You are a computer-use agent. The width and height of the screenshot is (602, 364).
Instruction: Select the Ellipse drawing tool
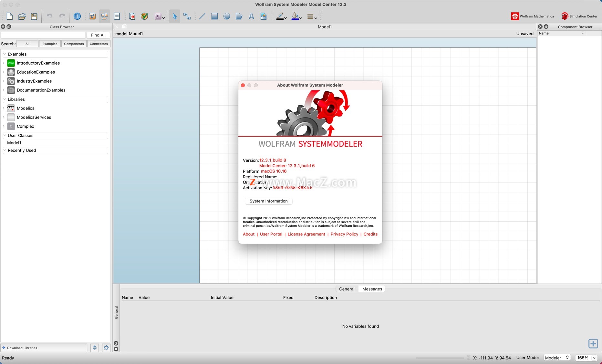[227, 16]
